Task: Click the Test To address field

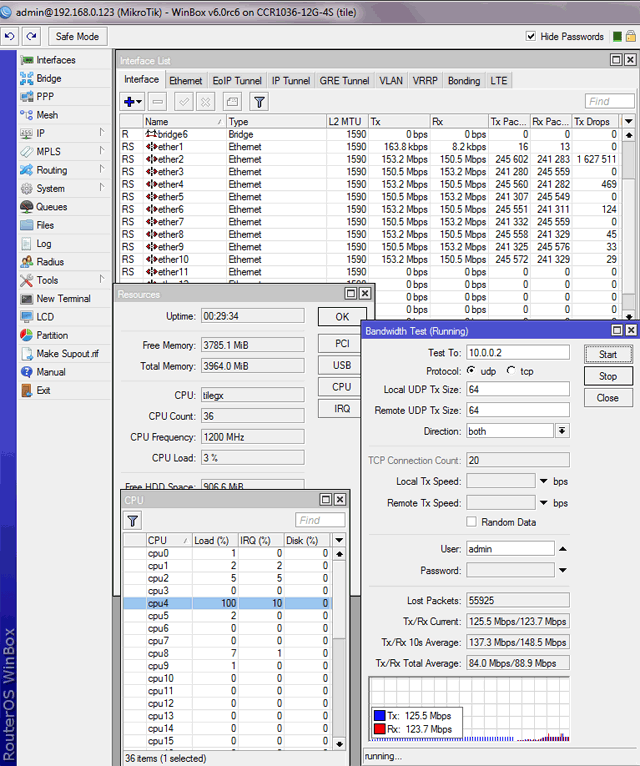Action: point(517,353)
